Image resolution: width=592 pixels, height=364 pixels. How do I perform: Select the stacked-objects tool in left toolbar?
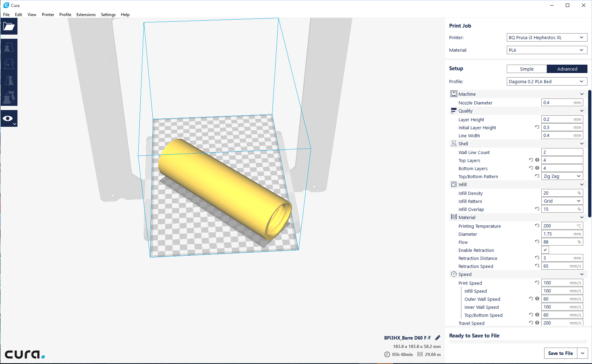[x=9, y=97]
